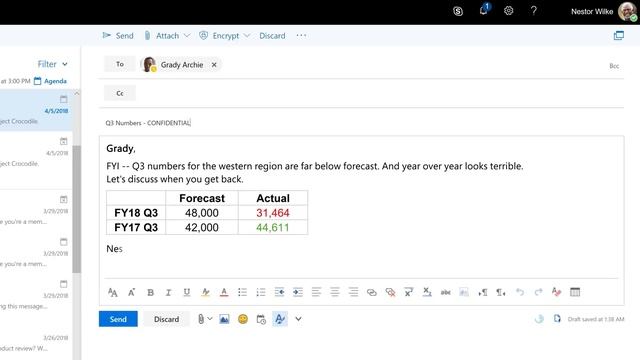Open the Skype icon in the top bar
Screen dimensions: 640x360
458,11
